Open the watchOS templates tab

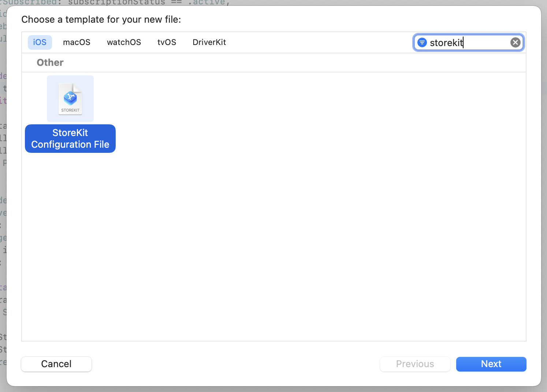pos(124,42)
